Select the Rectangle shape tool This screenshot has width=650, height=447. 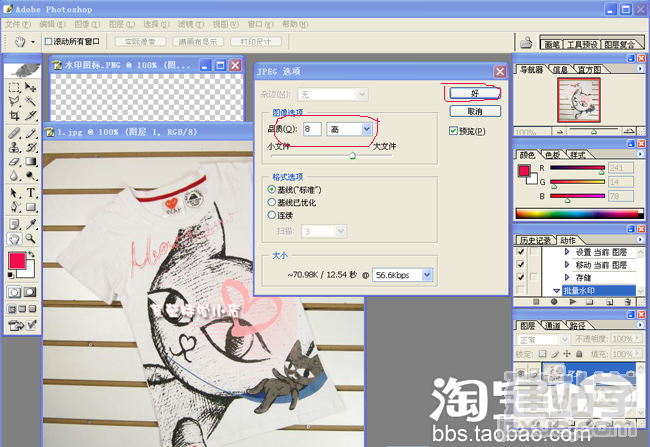[x=30, y=207]
